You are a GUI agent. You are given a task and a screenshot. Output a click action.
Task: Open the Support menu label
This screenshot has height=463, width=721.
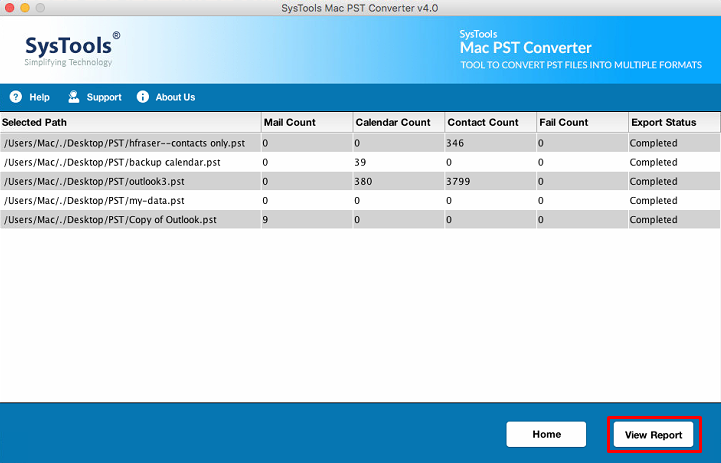click(x=104, y=97)
